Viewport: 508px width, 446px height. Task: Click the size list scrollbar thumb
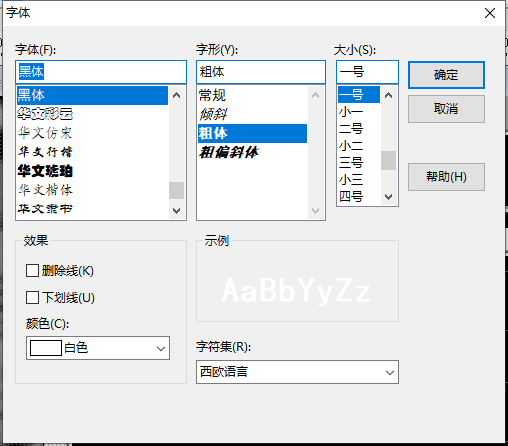(388, 160)
